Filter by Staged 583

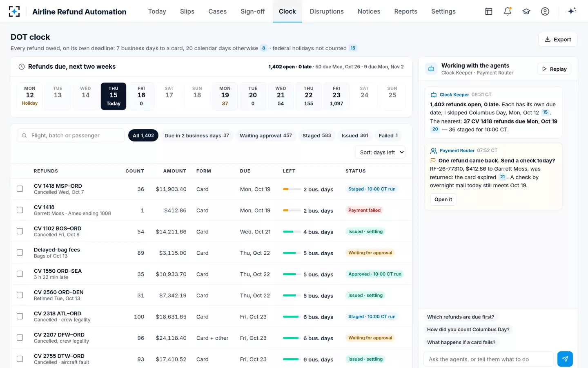pos(317,135)
